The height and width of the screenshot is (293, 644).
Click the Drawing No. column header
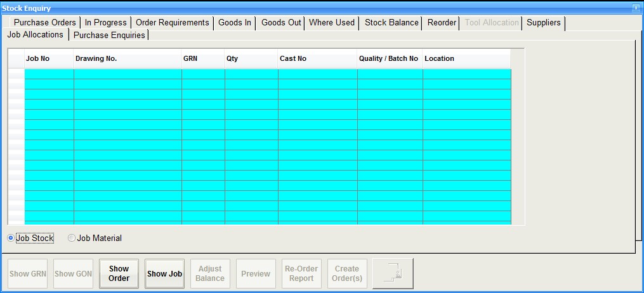pos(128,58)
